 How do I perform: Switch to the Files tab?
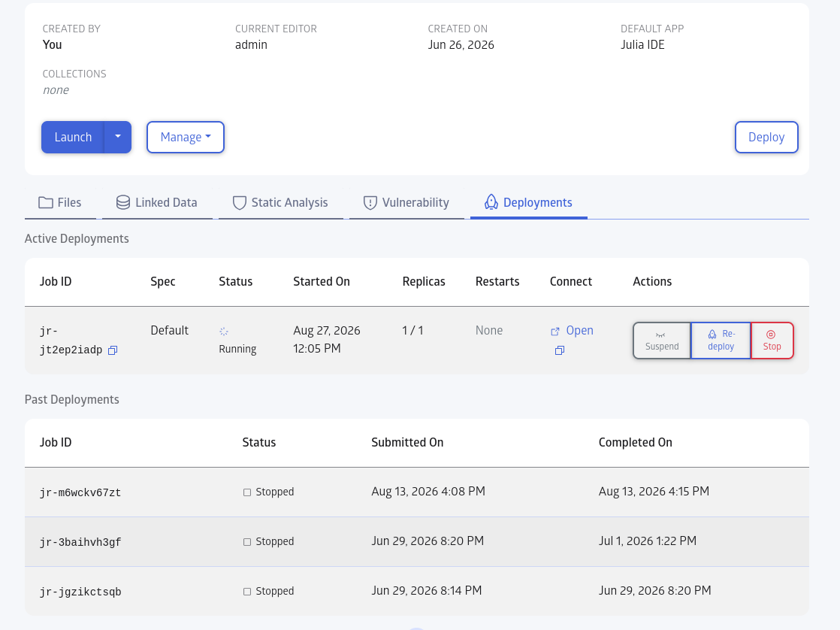tap(60, 203)
